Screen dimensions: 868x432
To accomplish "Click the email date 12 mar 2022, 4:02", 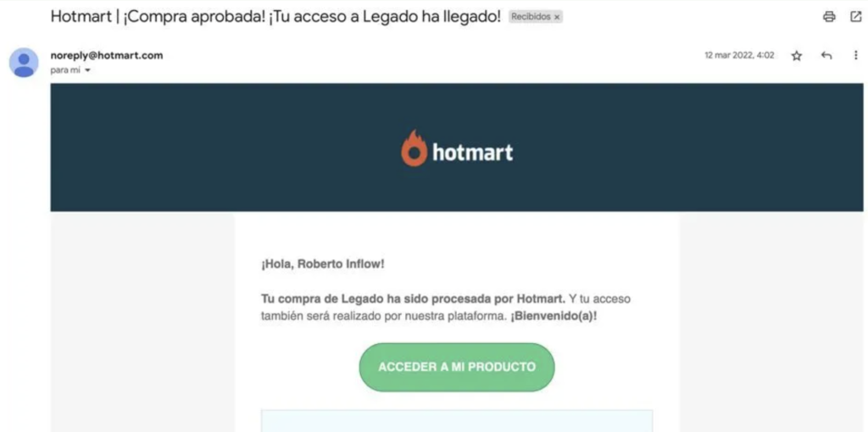I will tap(739, 55).
